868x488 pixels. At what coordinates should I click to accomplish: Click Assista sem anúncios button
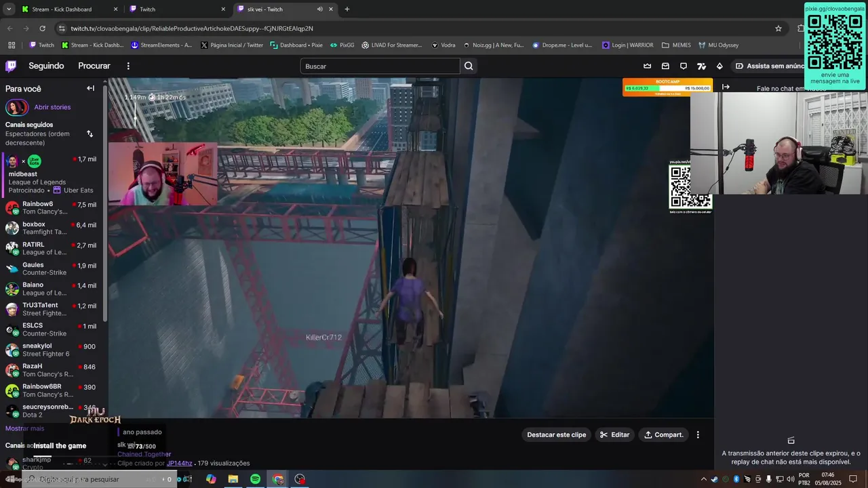click(769, 66)
